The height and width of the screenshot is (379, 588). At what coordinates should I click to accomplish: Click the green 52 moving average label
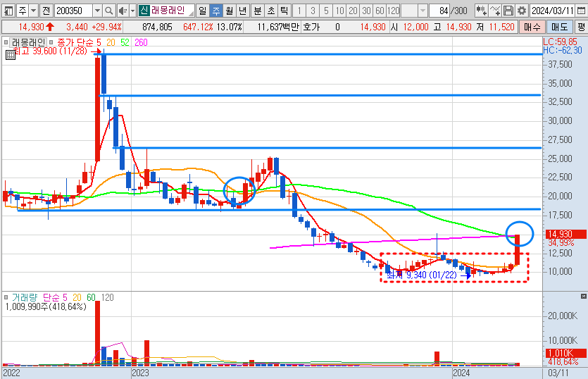[x=125, y=42]
